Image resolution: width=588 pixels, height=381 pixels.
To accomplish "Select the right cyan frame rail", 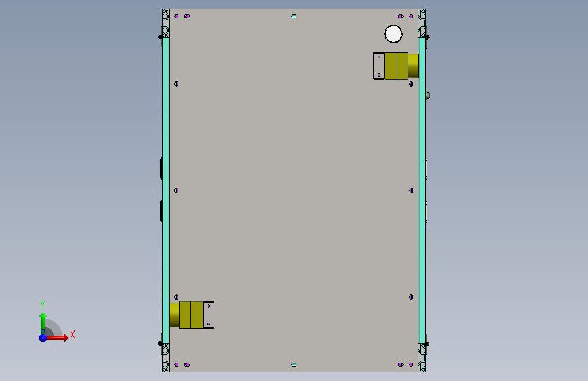I will point(422,190).
